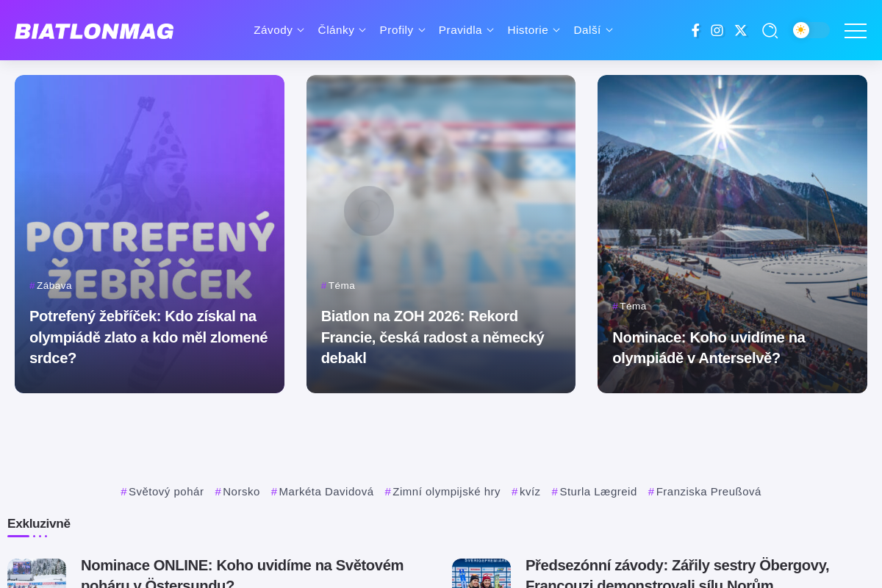
Task: Click the Předsezónní závody article thumbnail
Action: [x=481, y=573]
